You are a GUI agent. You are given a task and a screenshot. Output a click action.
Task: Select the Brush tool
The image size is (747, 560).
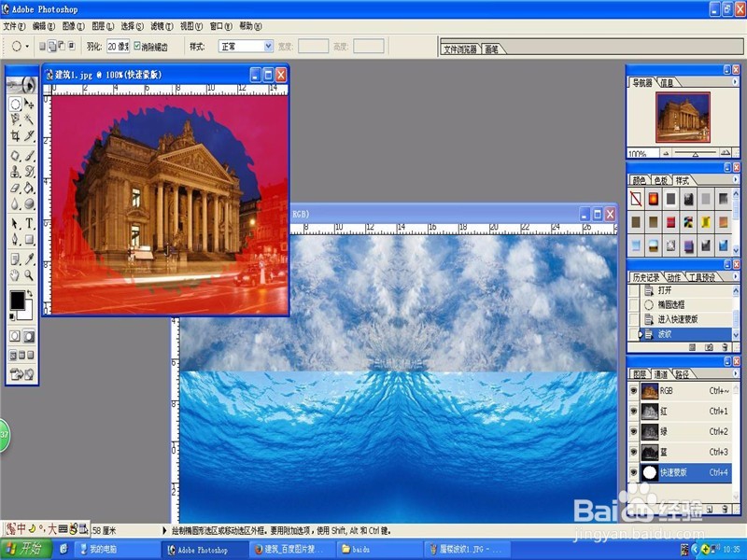(29, 155)
